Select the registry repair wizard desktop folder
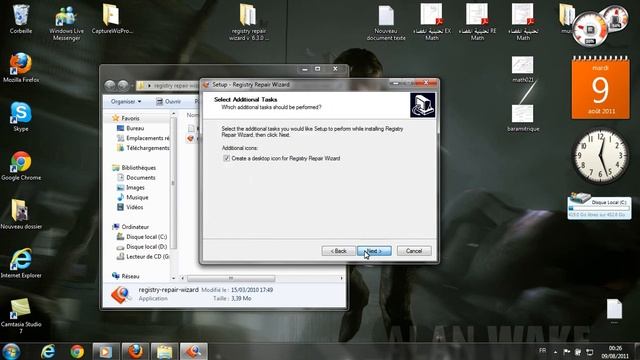Viewport: 640px width, 360px height. tap(249, 23)
